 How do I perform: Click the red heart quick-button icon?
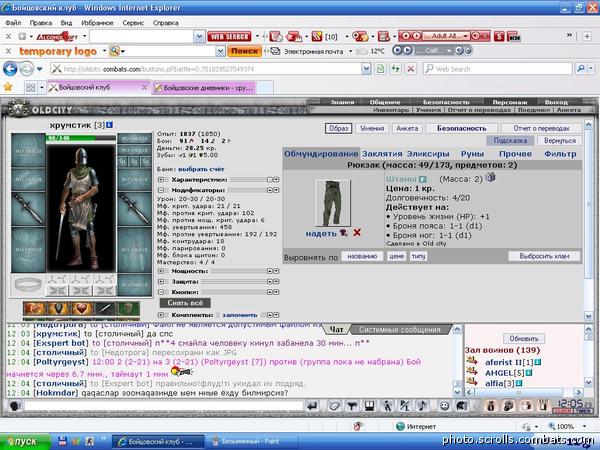[x=81, y=308]
